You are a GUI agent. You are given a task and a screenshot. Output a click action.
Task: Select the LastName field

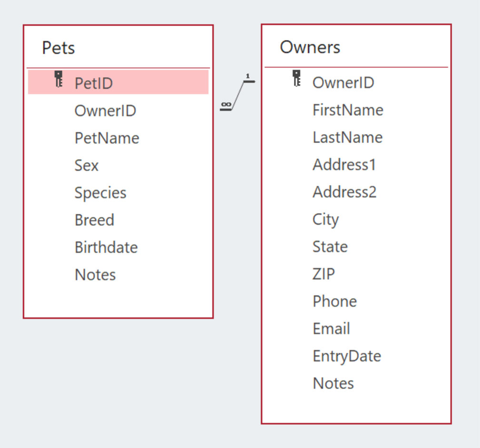pos(356,137)
